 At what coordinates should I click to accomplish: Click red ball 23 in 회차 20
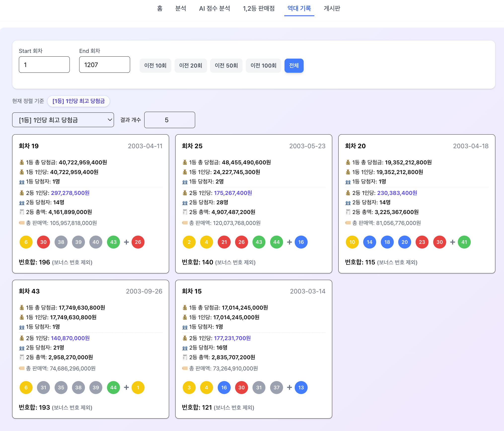pos(422,242)
